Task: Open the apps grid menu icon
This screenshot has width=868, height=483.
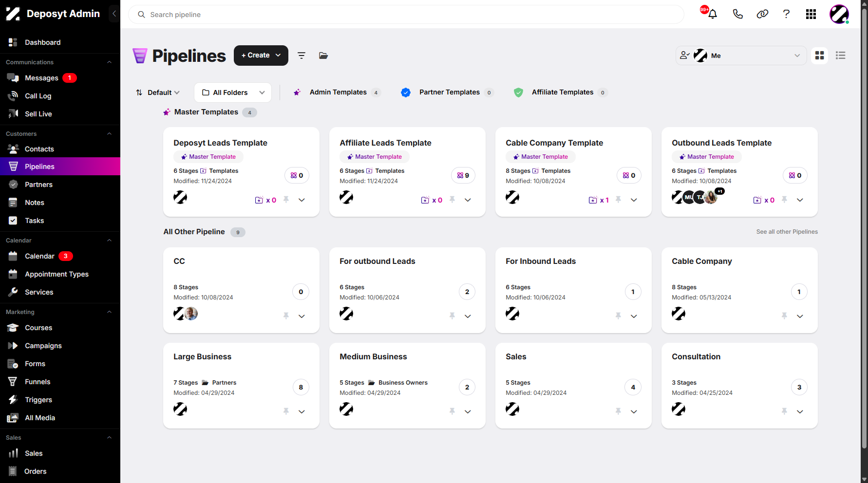Action: 811,14
